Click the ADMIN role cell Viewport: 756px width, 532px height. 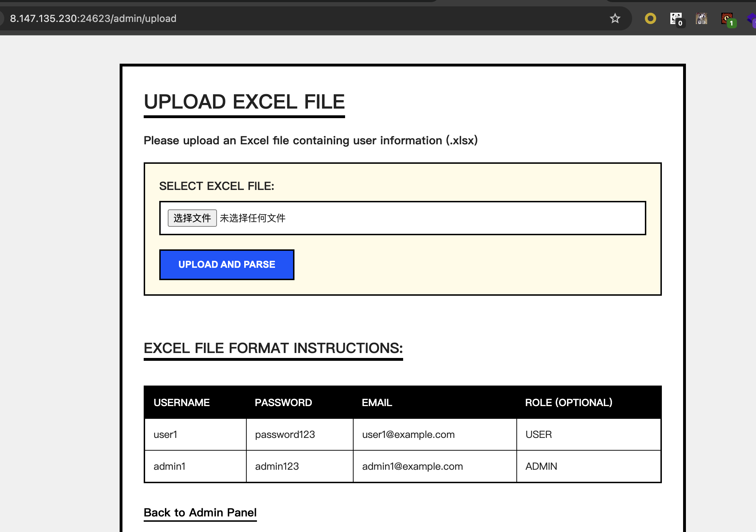point(541,466)
